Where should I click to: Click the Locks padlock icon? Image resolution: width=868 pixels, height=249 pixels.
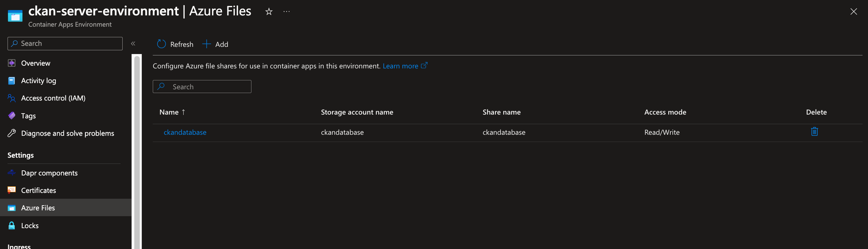[12, 225]
